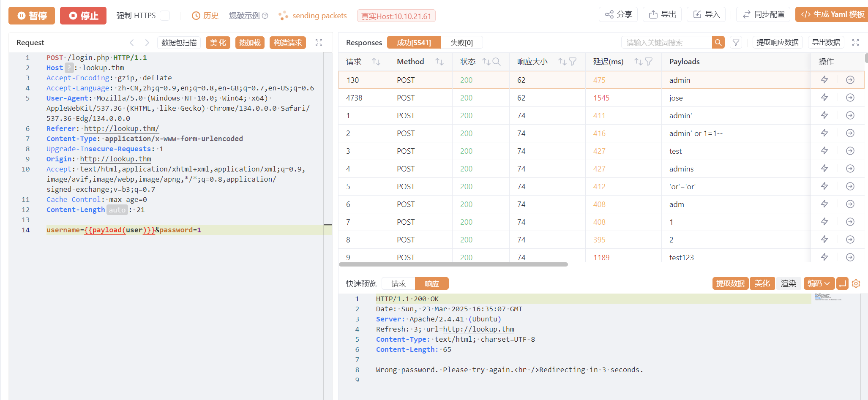The width and height of the screenshot is (868, 400).
Task: Select the row with payload admins
Action: tap(601, 169)
